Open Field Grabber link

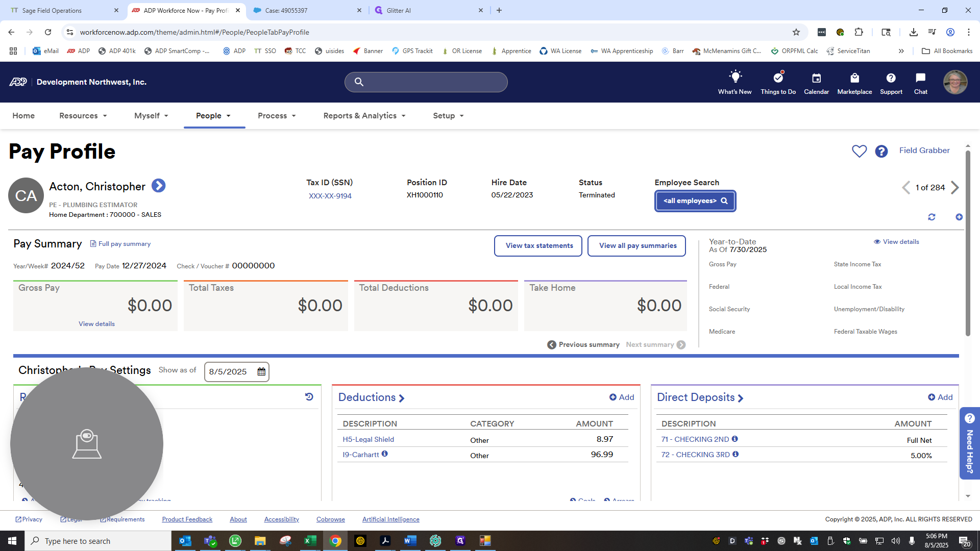[x=924, y=151]
